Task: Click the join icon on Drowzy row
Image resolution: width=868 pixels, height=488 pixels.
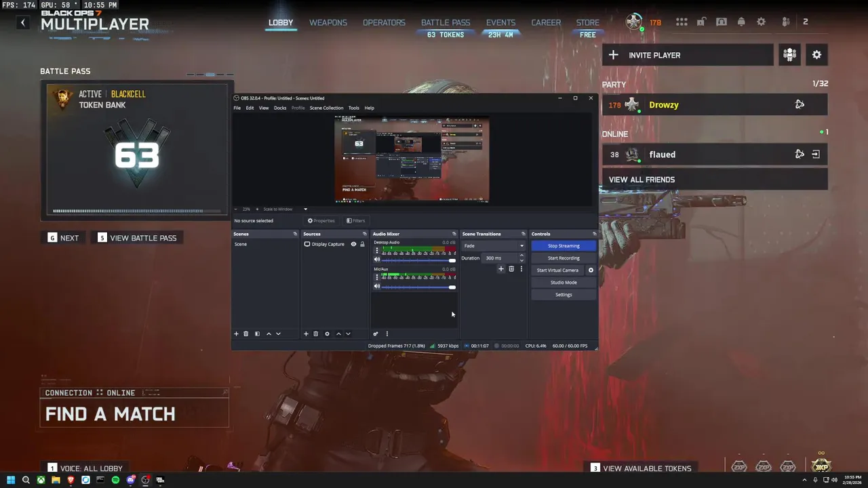Action: click(800, 104)
